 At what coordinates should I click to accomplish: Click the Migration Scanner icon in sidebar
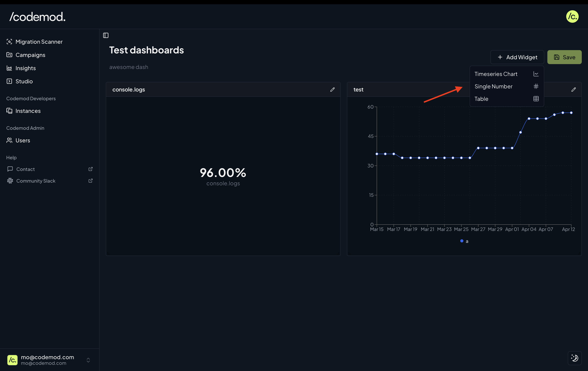point(9,42)
